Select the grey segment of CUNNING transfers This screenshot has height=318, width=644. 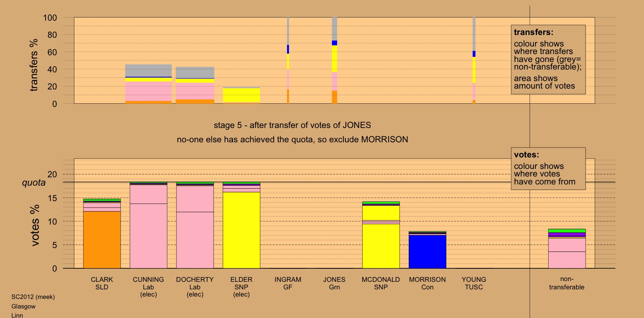(x=148, y=70)
